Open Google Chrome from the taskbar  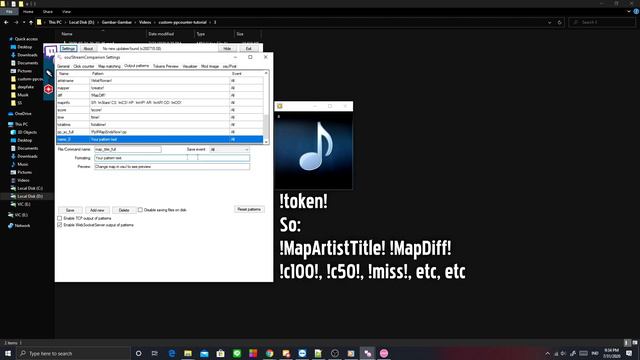[x=269, y=353]
